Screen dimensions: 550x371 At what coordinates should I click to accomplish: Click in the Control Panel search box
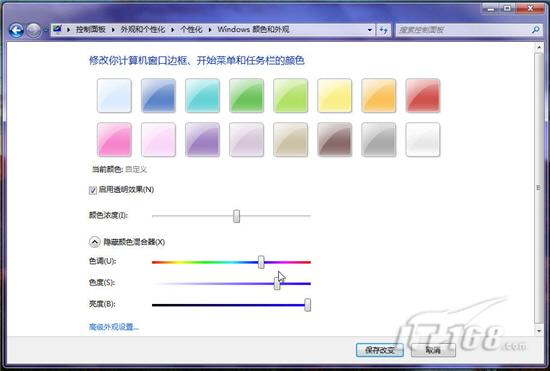(464, 30)
